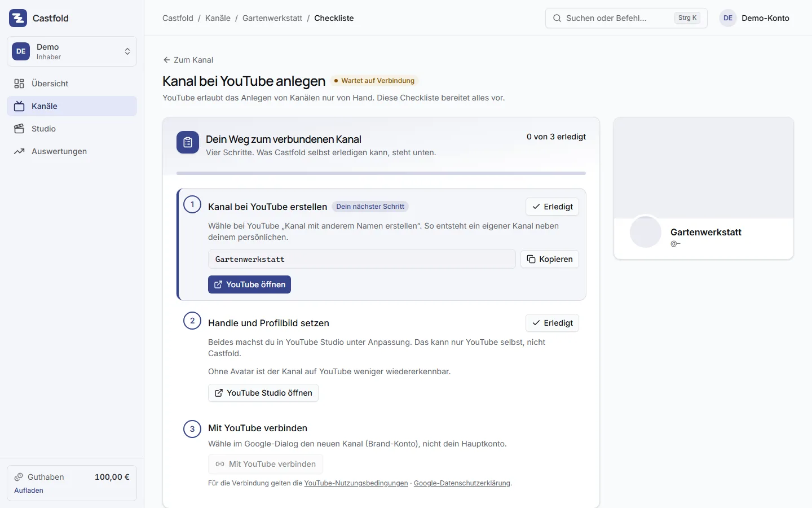Click the Übersicht grid icon
Screen dimensions: 812x508
tap(19, 84)
